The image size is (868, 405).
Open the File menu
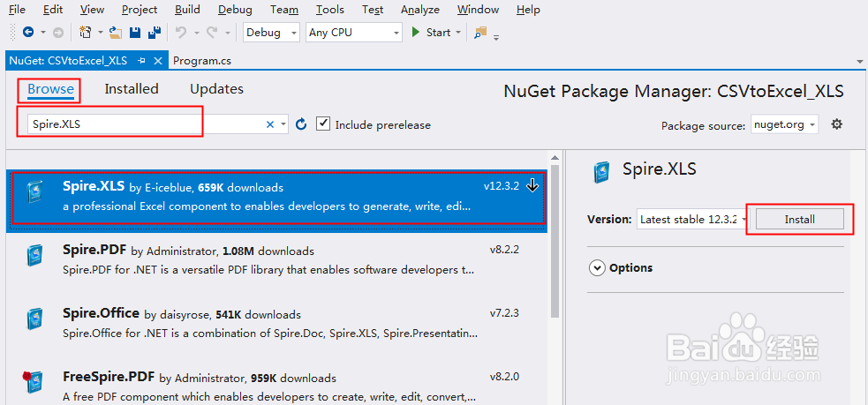pos(17,10)
